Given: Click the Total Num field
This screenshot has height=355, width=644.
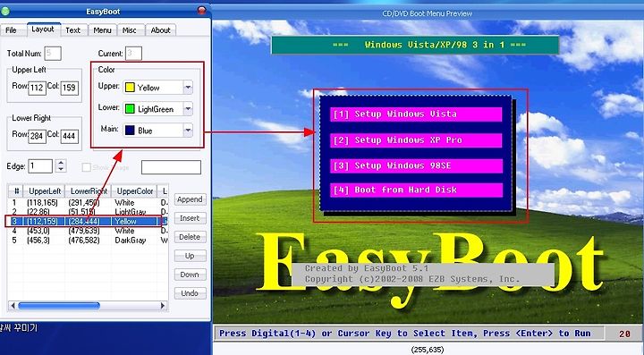Looking at the screenshot, I should [53, 54].
